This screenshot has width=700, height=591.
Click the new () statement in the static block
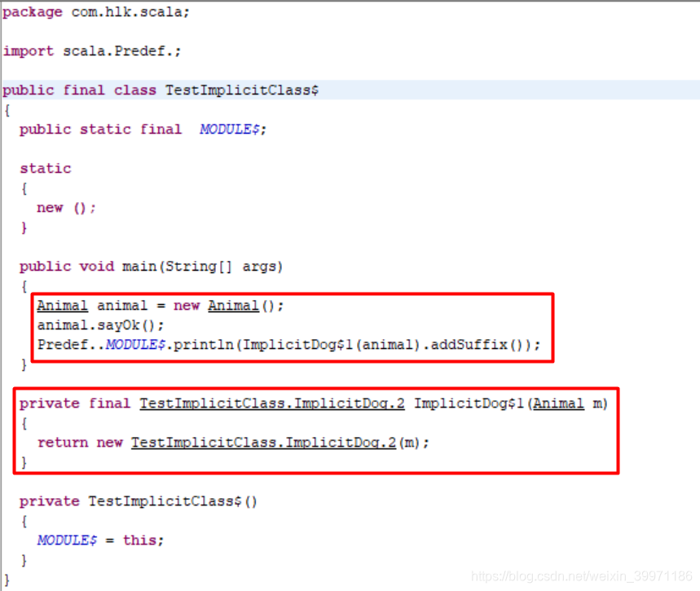coord(66,208)
